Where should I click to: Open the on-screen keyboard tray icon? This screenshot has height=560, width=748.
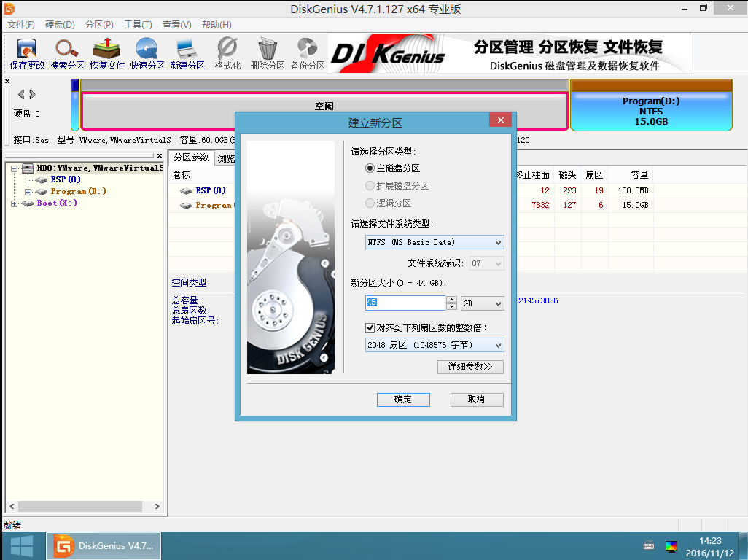[x=649, y=545]
